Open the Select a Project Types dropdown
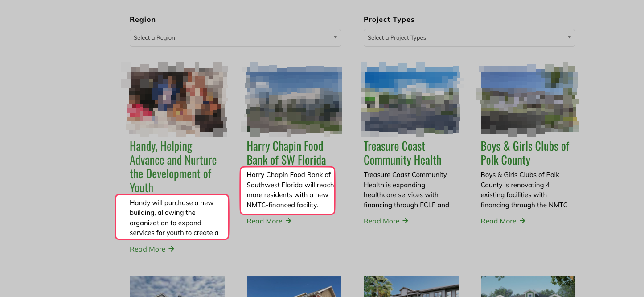The image size is (644, 297). click(x=469, y=38)
